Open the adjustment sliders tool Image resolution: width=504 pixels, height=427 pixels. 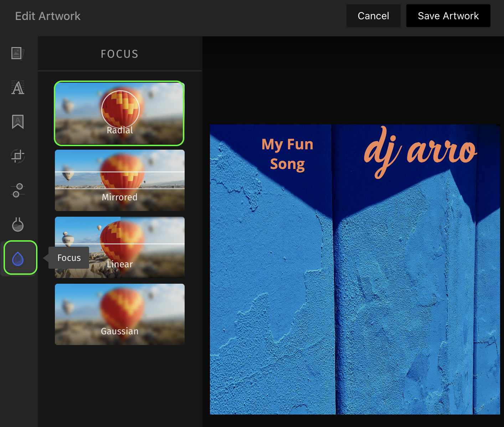click(17, 190)
